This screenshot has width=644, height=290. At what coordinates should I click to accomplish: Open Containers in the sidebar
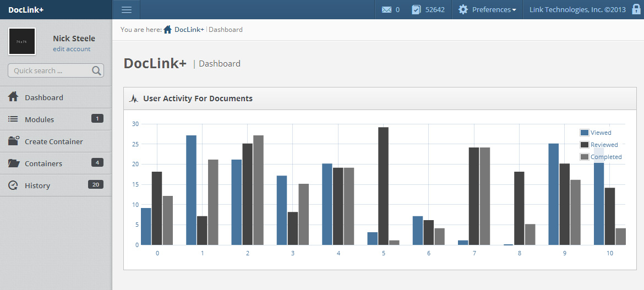pos(56,163)
